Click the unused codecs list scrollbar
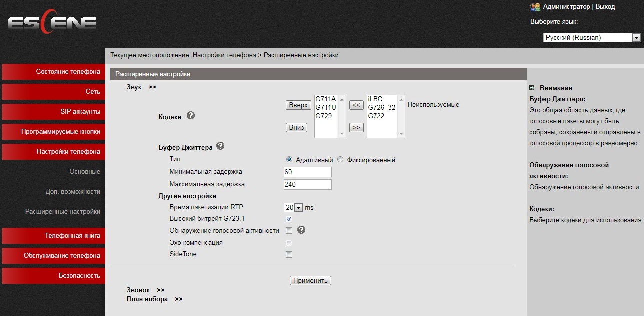 [401, 116]
